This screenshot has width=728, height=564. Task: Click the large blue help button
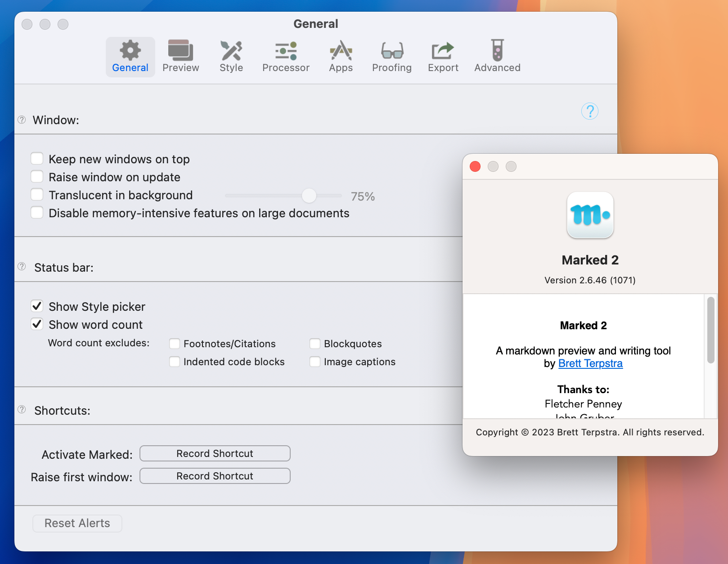589,111
